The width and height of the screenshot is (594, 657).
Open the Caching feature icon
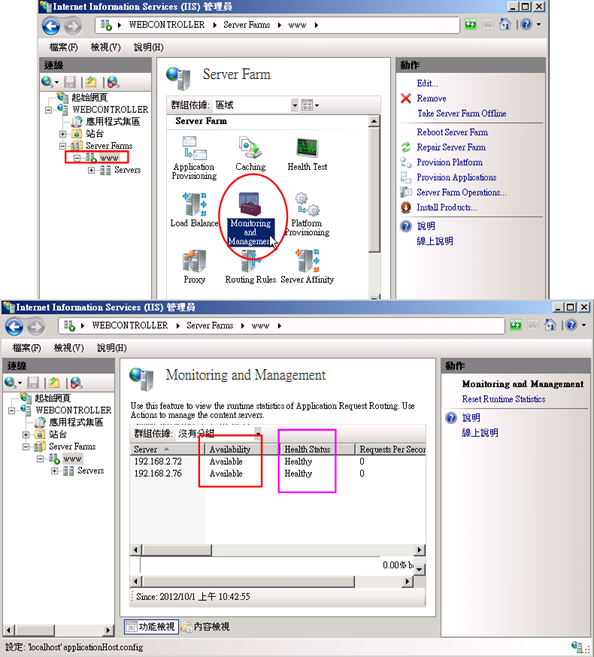250,153
